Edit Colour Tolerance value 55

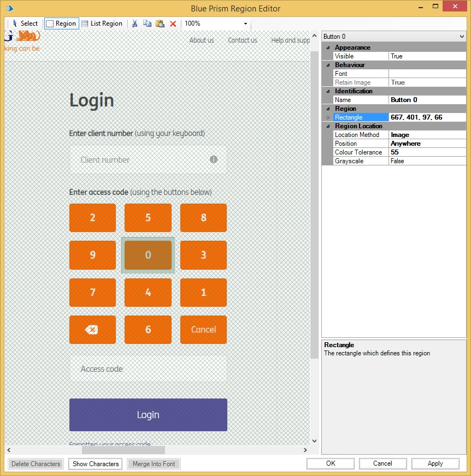click(427, 152)
